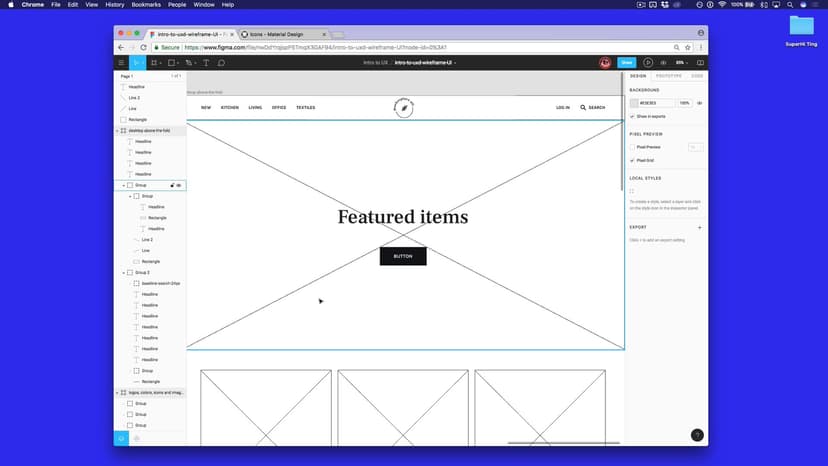Screen dimensions: 828x466
Task: Toggle background visibility eye icon
Action: coord(699,103)
